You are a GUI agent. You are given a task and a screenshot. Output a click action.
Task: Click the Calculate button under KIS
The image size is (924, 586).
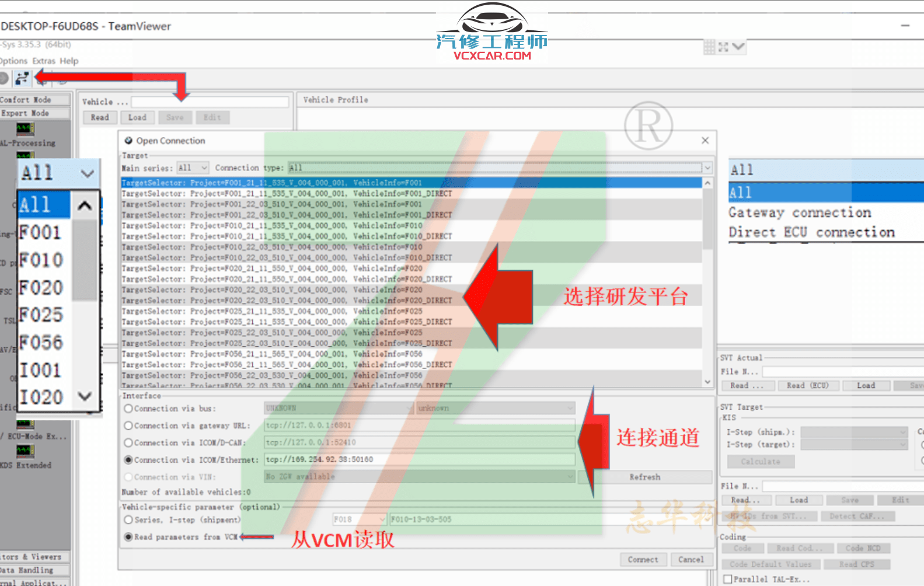coord(761,462)
